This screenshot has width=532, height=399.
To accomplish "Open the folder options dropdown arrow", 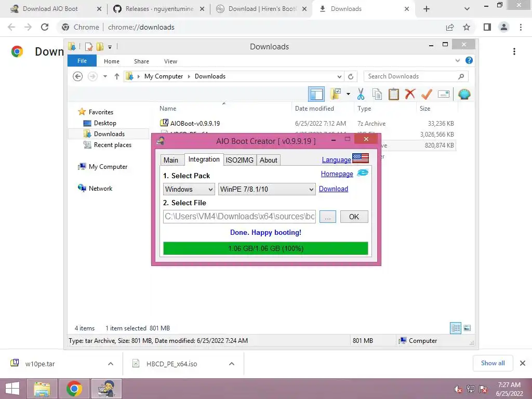I will point(348,94).
